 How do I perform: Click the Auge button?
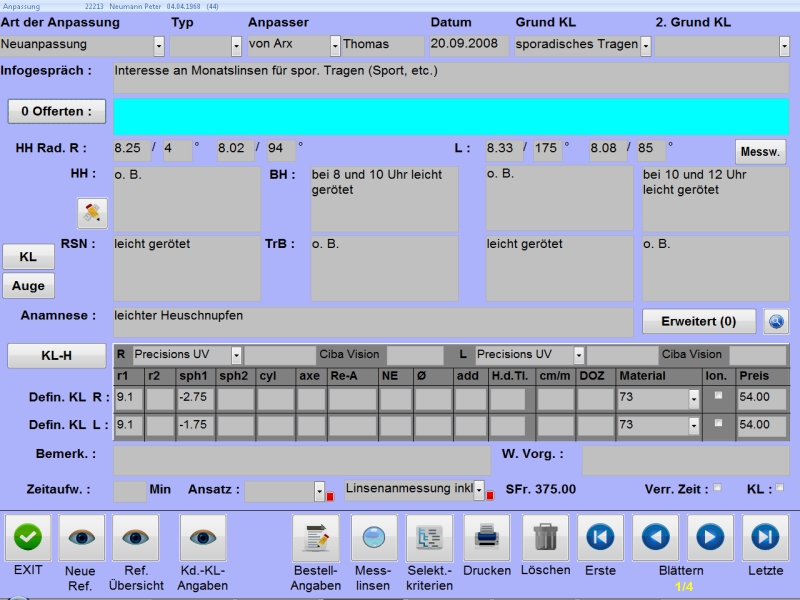(29, 286)
